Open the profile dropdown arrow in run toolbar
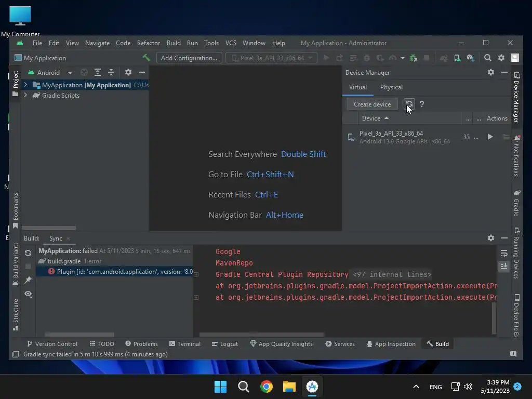Viewport: 532px width, 399px height. point(403,58)
